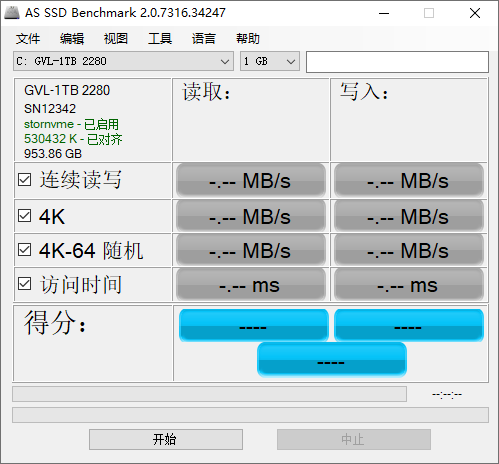Open the 文件 menu
499x464 pixels.
[x=28, y=39]
